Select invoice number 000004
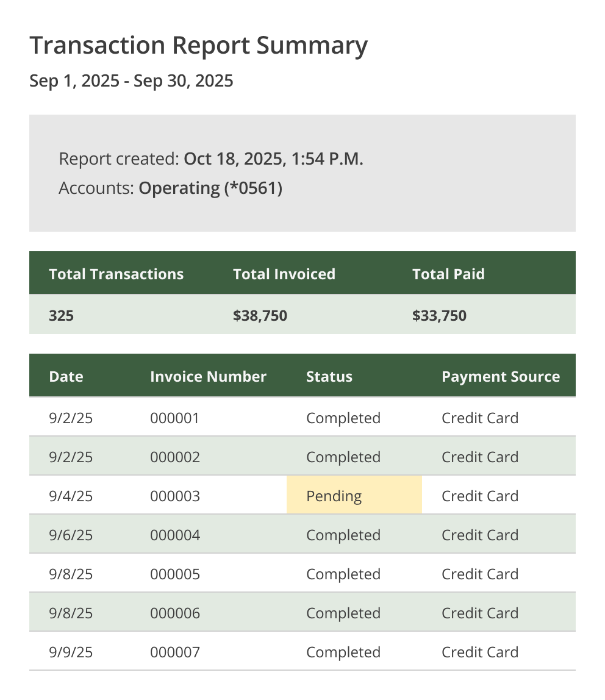This screenshot has height=700, width=605. click(174, 535)
